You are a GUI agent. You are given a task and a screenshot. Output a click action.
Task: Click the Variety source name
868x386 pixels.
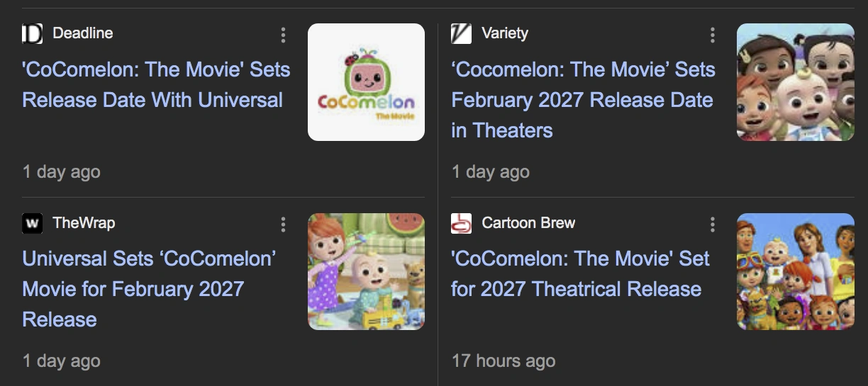coord(505,33)
